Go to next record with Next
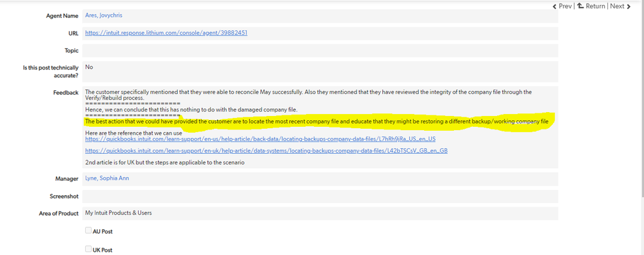 [617, 6]
